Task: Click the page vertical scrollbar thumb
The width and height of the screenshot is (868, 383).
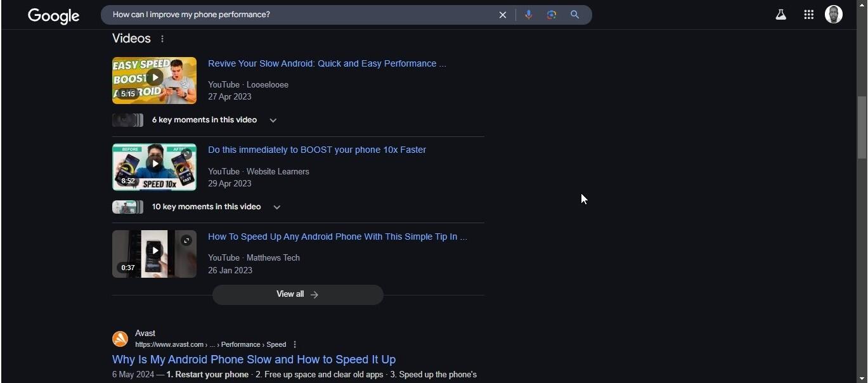Action: pos(862,127)
